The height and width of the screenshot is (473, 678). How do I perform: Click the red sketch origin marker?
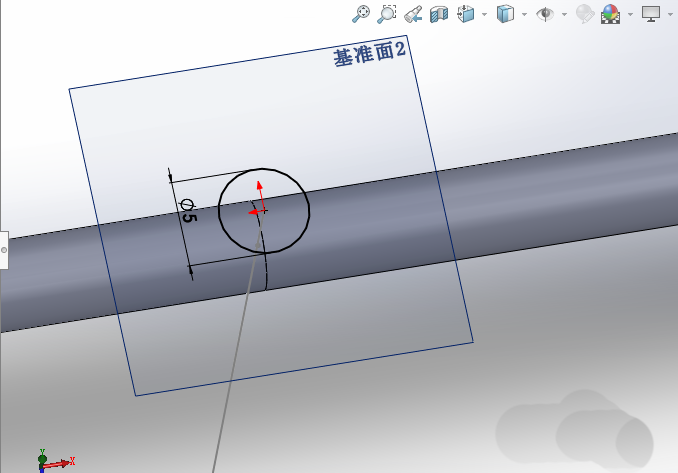[x=258, y=200]
